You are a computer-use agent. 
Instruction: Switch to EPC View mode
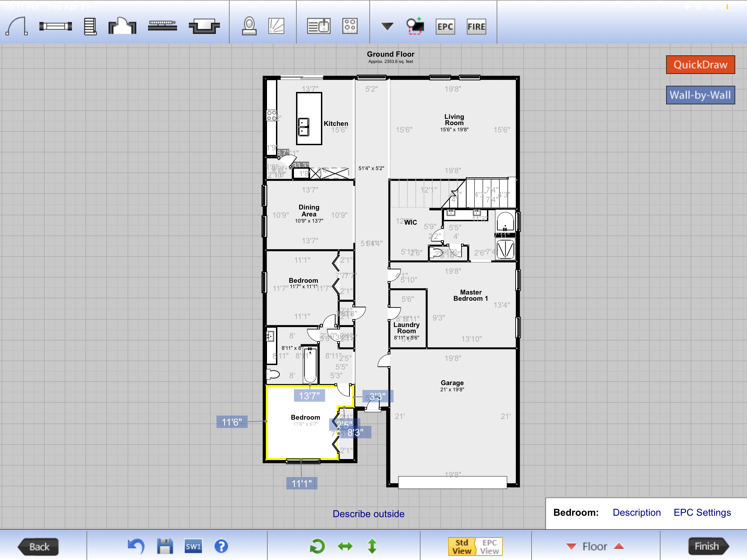pyautogui.click(x=489, y=547)
